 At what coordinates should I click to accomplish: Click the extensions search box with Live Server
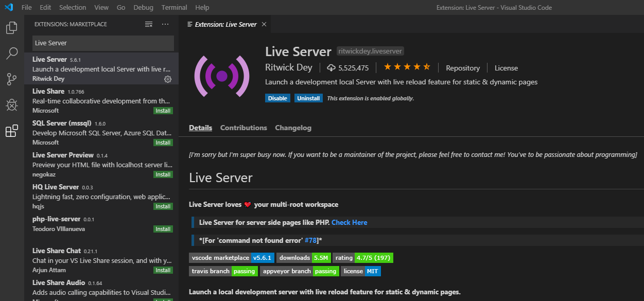103,43
